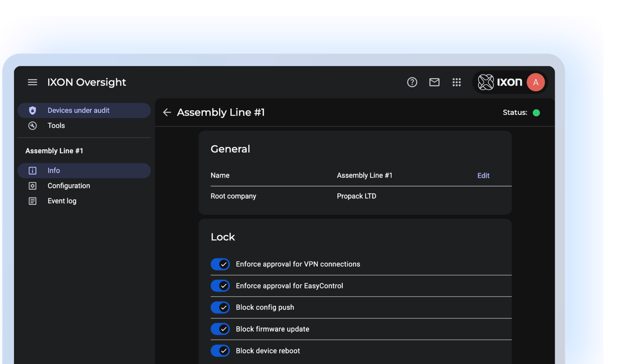Click the General section heading
Screen dimensions: 637x364
[230, 149]
